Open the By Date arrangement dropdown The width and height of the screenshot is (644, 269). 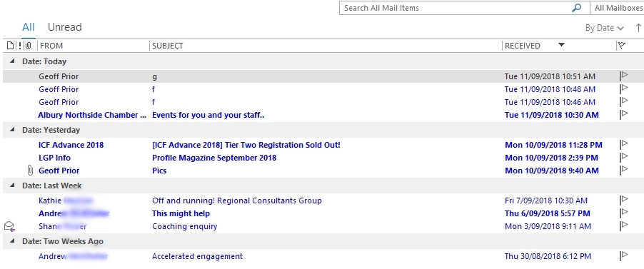point(604,28)
